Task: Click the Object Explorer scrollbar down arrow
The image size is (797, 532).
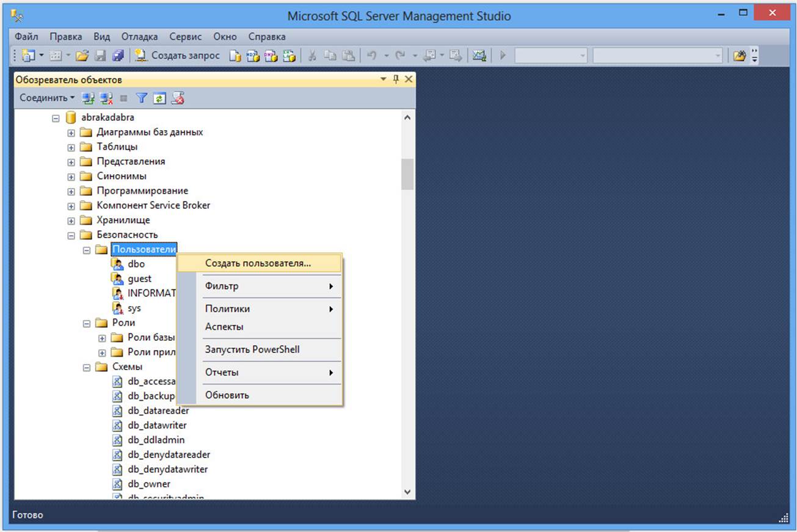Action: [407, 492]
